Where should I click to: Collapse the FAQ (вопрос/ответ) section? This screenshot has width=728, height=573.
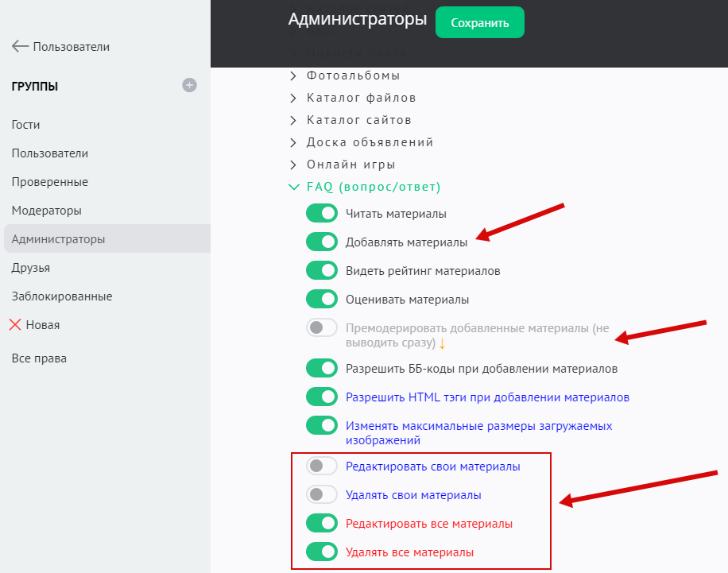pos(293,187)
